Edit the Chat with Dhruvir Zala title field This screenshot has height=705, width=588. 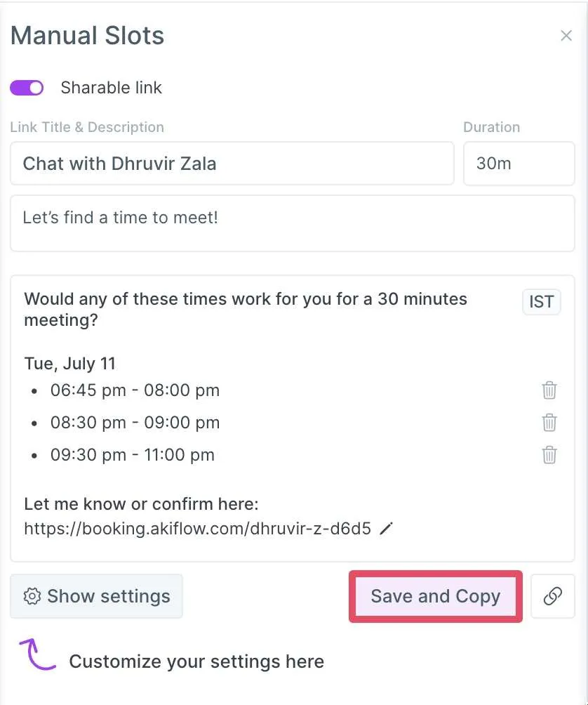(x=232, y=164)
